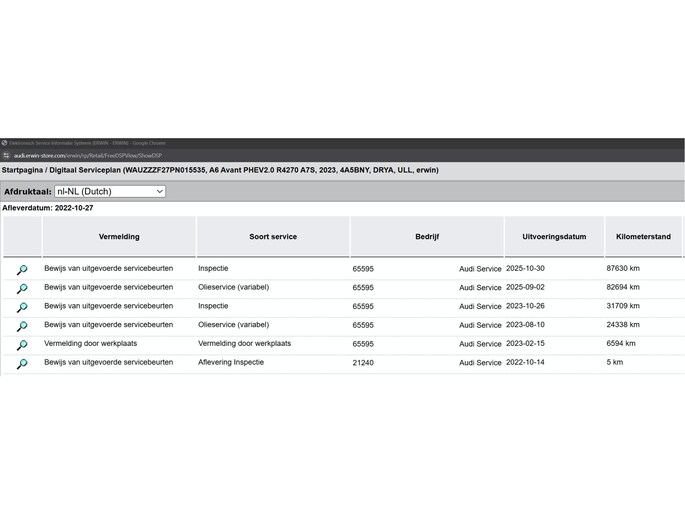
Task: View details of the 2023-08-10 Olieservice record
Action: point(22,326)
